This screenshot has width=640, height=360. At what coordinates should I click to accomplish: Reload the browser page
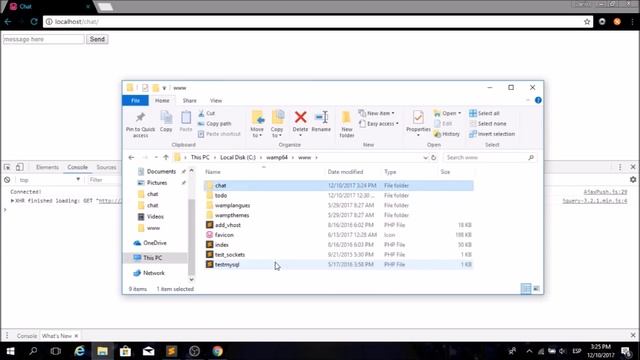34,22
